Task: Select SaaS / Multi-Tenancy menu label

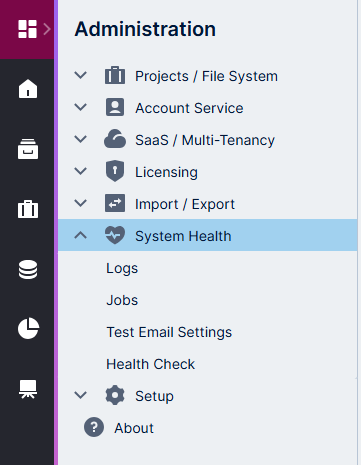Action: (x=205, y=140)
